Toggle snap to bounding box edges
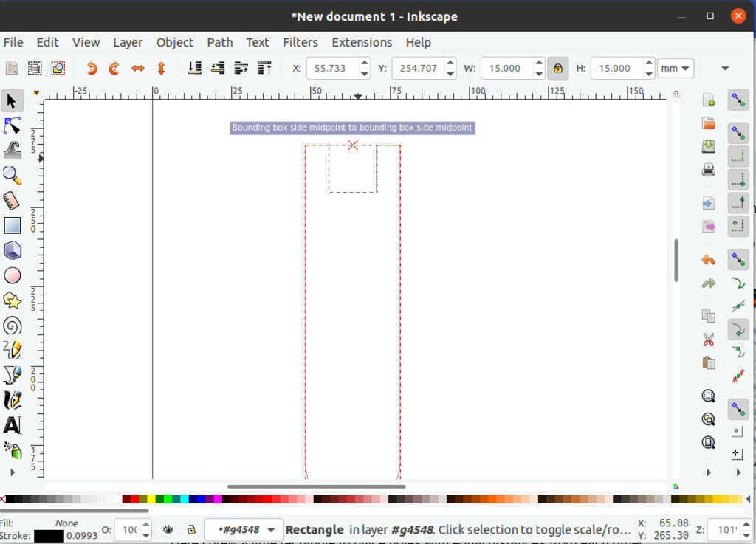Image resolution: width=756 pixels, height=544 pixels. coord(738,156)
